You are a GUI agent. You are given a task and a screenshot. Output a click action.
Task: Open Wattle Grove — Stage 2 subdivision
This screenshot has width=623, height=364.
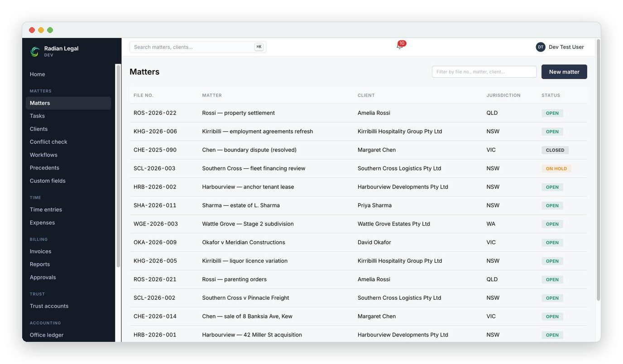coord(248,224)
